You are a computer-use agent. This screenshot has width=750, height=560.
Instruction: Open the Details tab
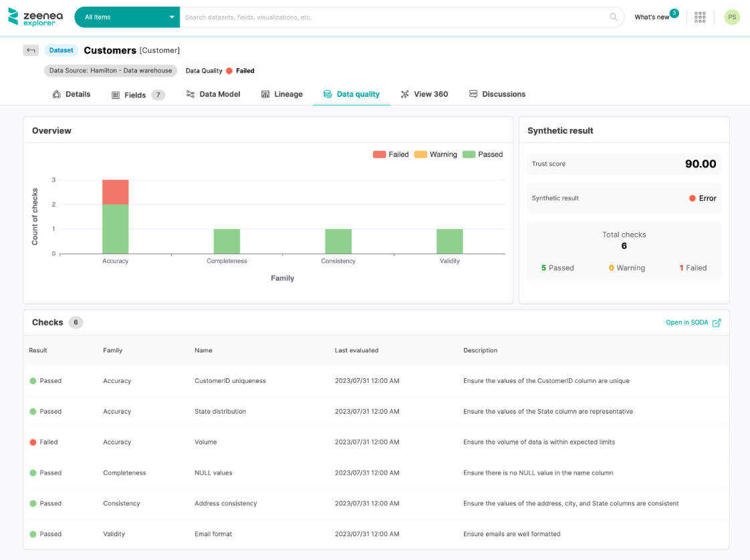click(72, 94)
